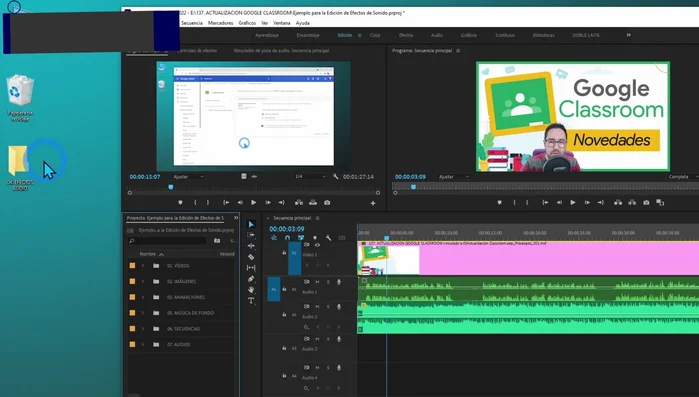
Task: Mute Audio 1 track
Action: (x=317, y=282)
